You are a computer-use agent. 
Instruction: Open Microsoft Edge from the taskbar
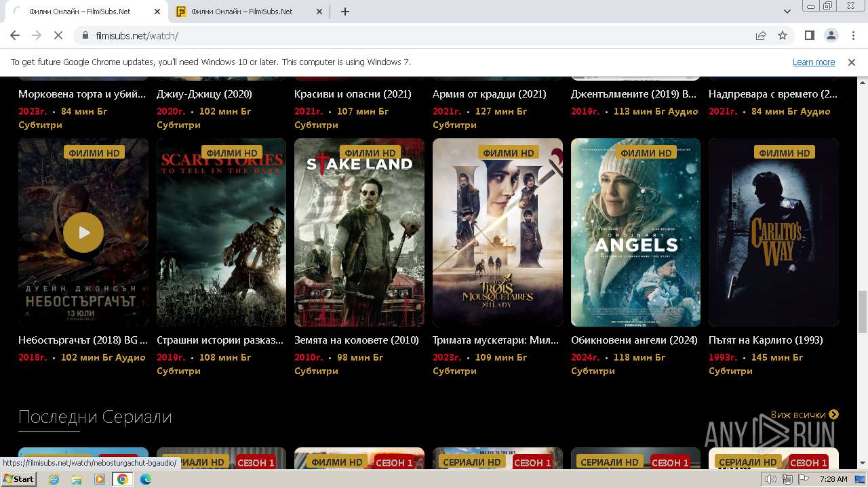[x=146, y=479]
